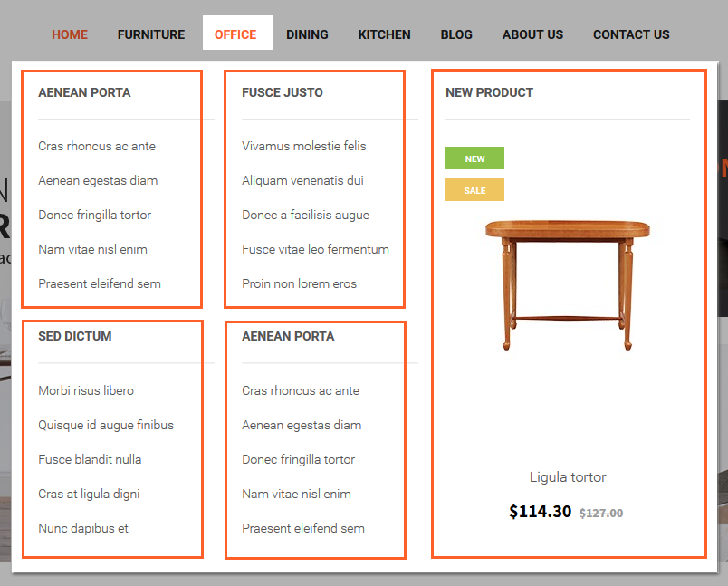Image resolution: width=728 pixels, height=586 pixels.
Task: Click the FUSCE JUSTO column heading
Action: 283,92
